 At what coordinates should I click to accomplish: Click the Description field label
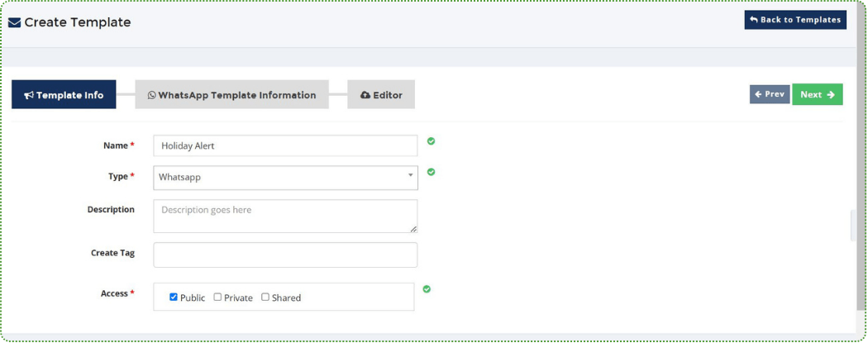click(111, 210)
